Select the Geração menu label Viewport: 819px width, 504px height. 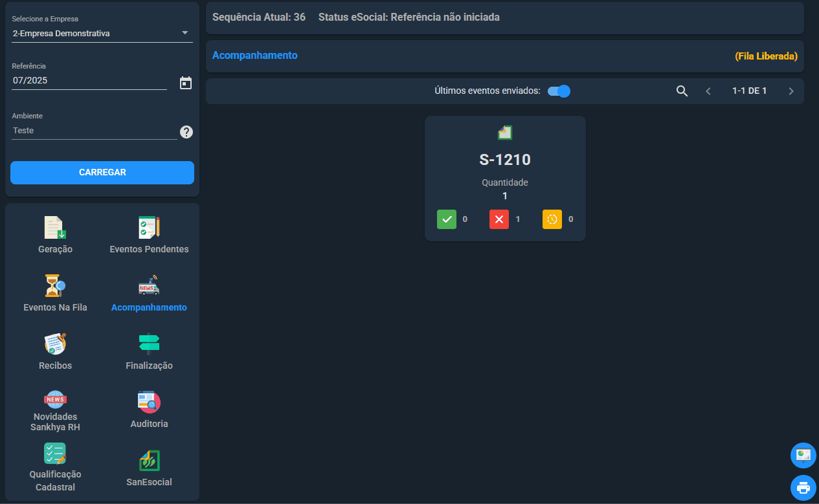pyautogui.click(x=55, y=249)
